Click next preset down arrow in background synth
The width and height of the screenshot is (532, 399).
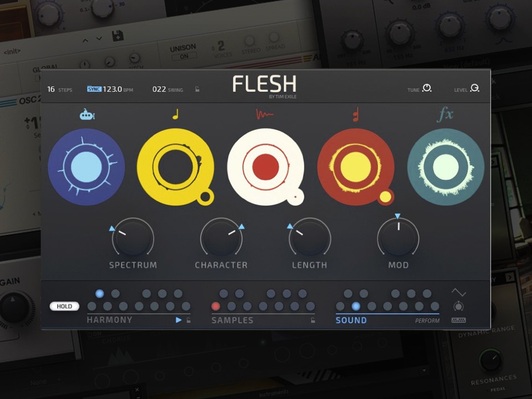point(99,39)
